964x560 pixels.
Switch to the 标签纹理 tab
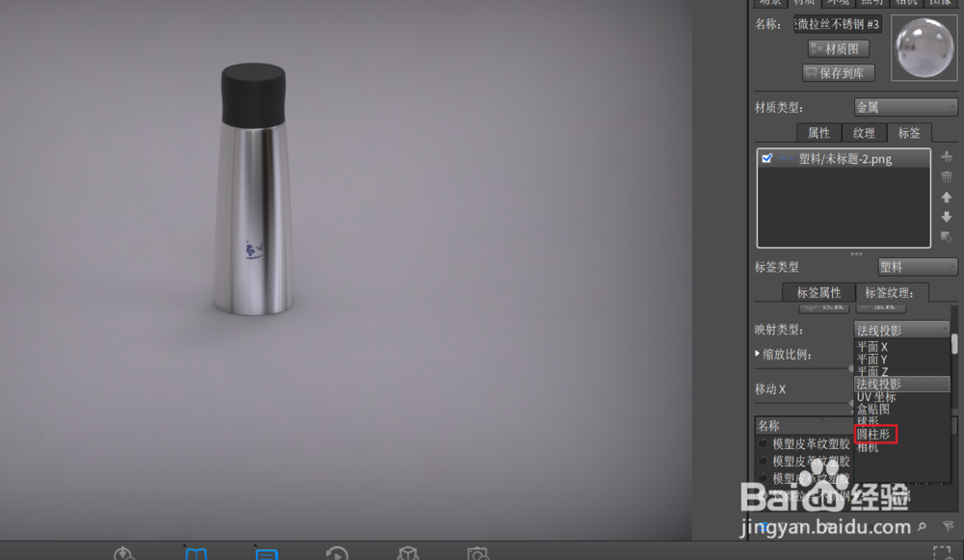pyautogui.click(x=892, y=293)
